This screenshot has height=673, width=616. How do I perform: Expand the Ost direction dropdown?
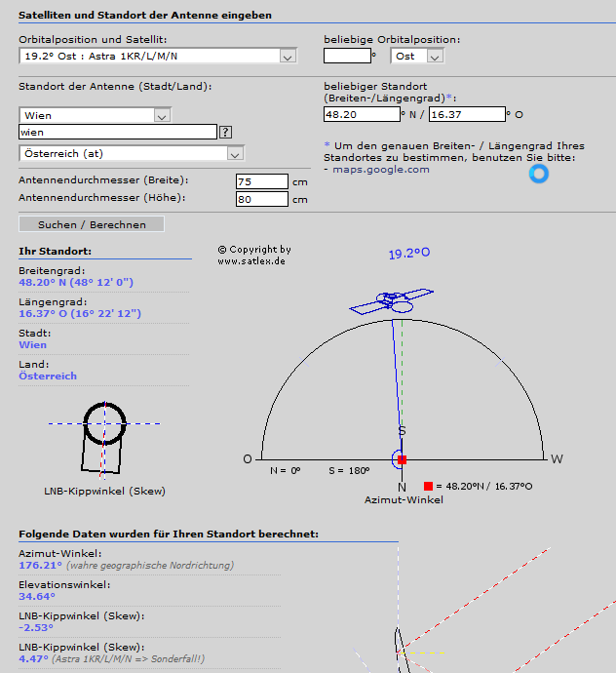click(417, 56)
